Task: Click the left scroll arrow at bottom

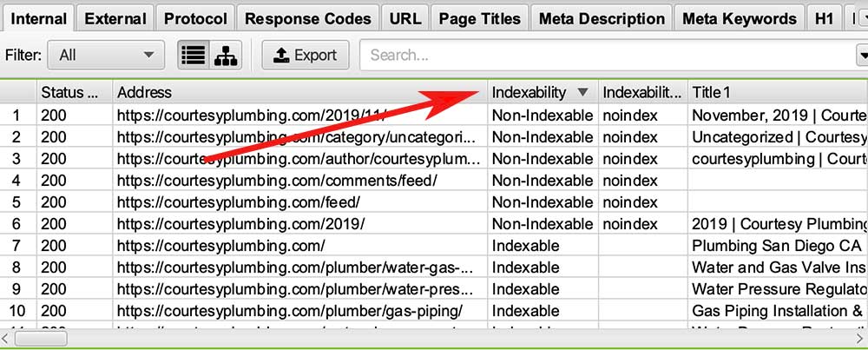Action: click(7, 338)
